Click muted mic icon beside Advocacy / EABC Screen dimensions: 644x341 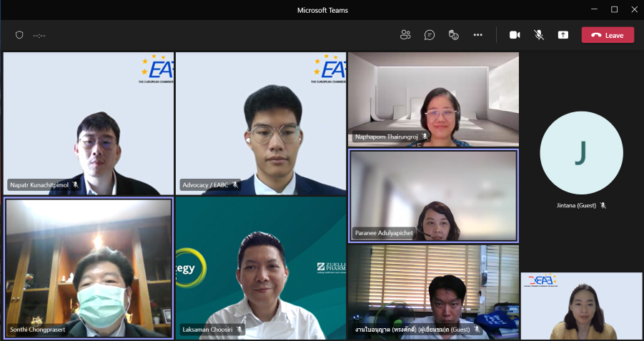coord(235,185)
